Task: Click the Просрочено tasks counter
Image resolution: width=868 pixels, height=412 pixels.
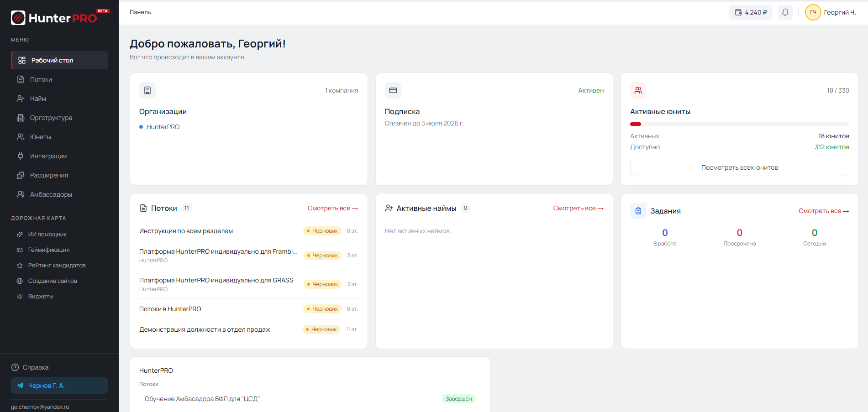Action: click(740, 237)
